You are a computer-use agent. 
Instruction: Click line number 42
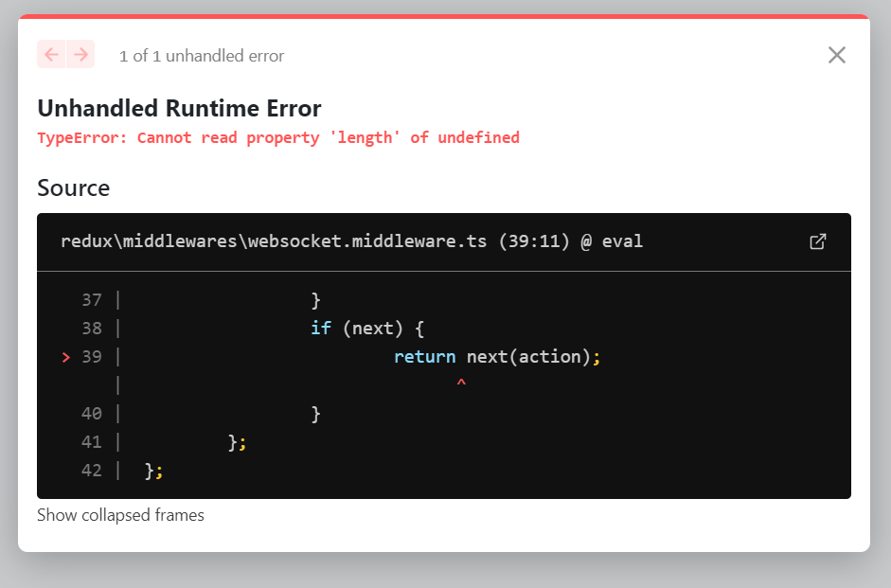pos(92,471)
